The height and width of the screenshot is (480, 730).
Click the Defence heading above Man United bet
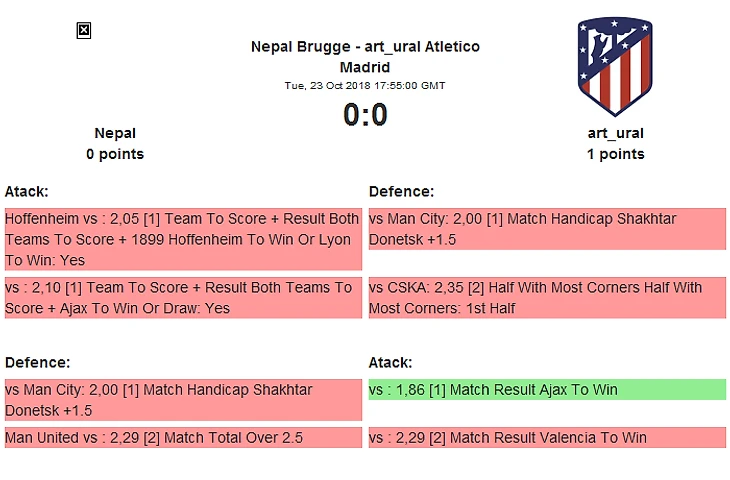[37, 362]
